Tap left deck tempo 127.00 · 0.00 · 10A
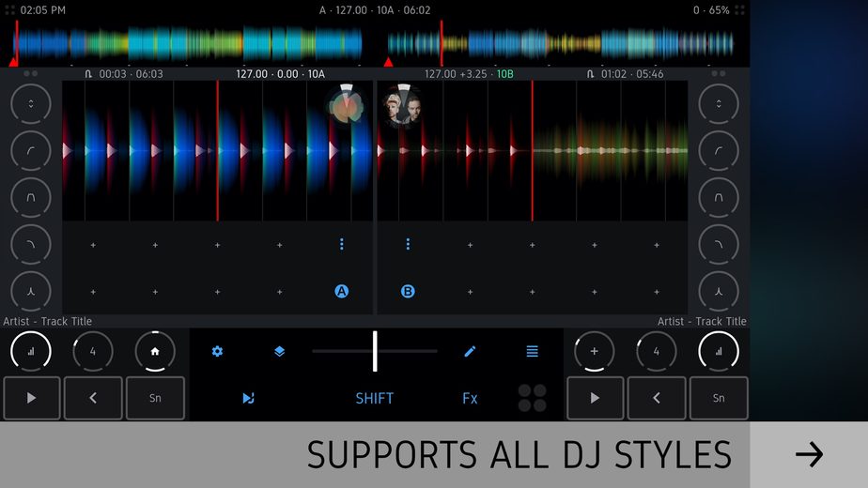 [x=280, y=74]
